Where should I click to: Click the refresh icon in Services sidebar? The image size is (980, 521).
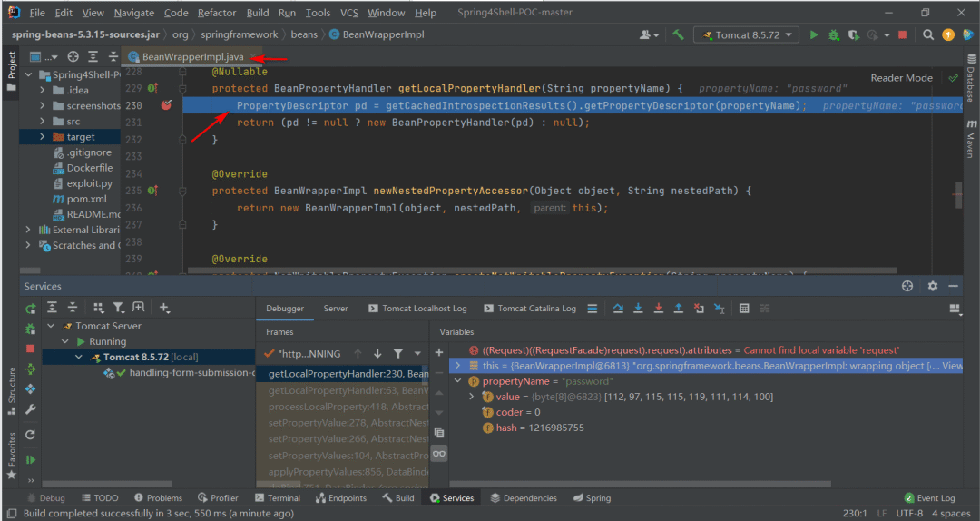click(x=30, y=435)
